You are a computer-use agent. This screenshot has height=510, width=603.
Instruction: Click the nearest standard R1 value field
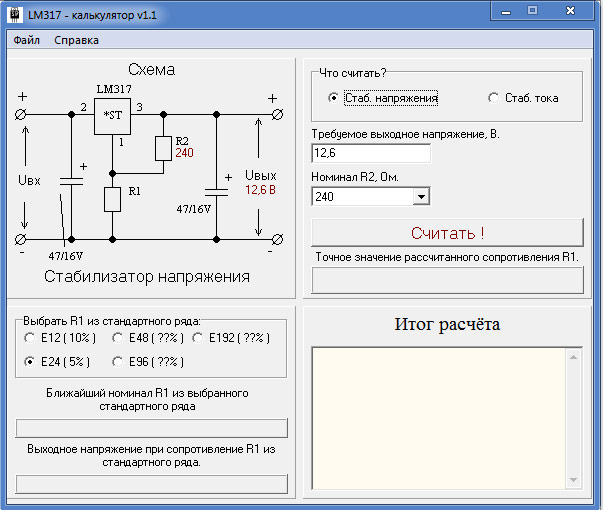point(151,428)
